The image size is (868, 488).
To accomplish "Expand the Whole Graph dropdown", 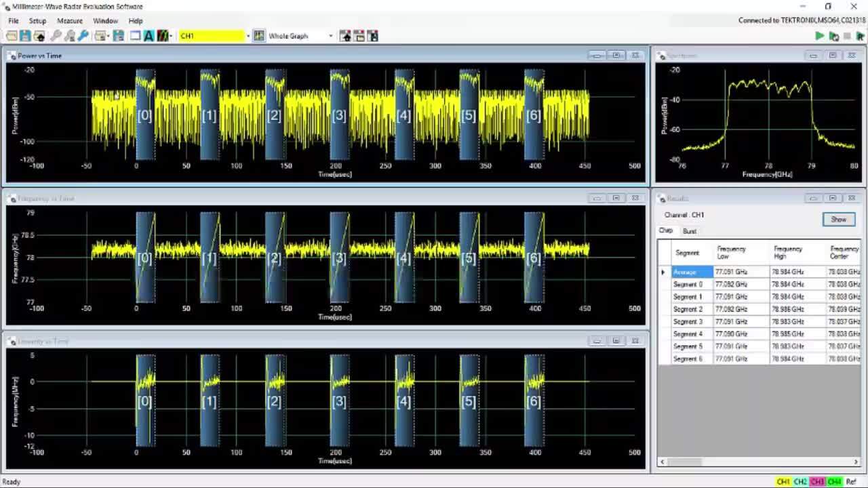I will tap(330, 36).
